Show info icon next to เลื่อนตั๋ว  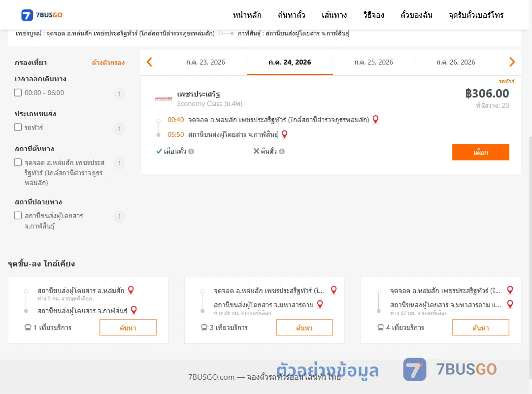click(191, 151)
